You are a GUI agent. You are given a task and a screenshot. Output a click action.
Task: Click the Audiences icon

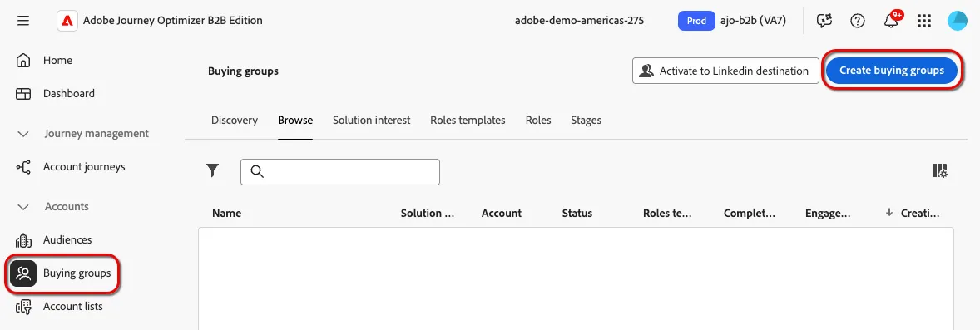(x=23, y=240)
